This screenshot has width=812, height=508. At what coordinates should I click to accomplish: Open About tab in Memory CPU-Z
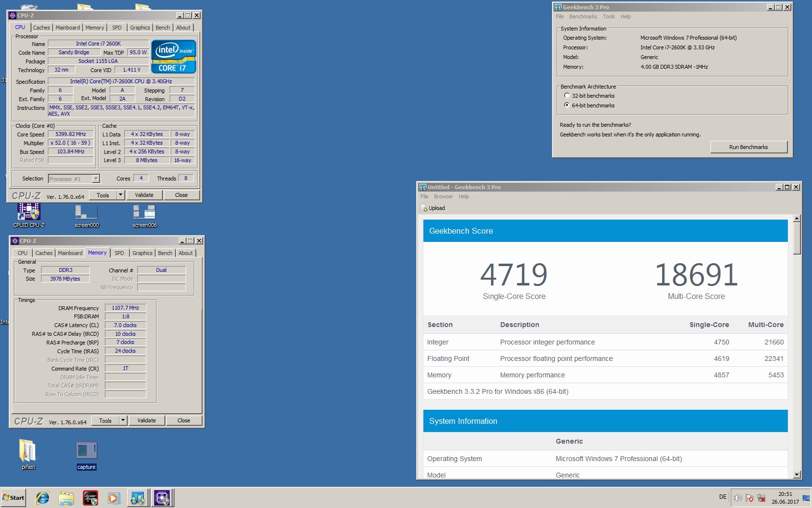(x=186, y=253)
